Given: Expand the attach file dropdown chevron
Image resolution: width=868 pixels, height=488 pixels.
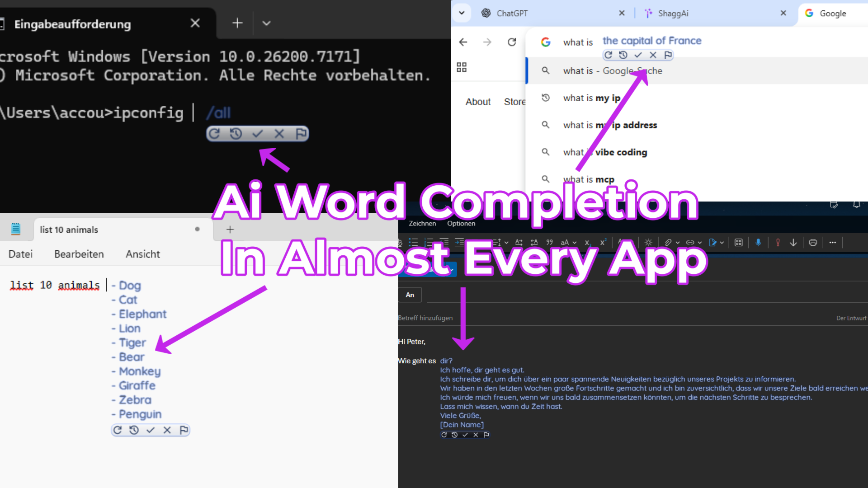Looking at the screenshot, I should pyautogui.click(x=677, y=242).
